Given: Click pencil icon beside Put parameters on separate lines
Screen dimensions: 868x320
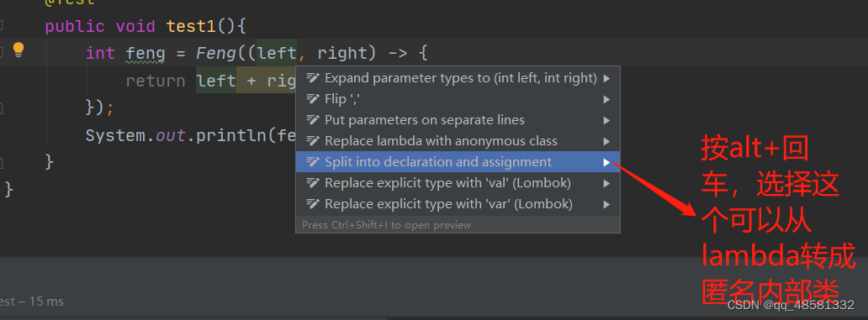Looking at the screenshot, I should [x=314, y=120].
